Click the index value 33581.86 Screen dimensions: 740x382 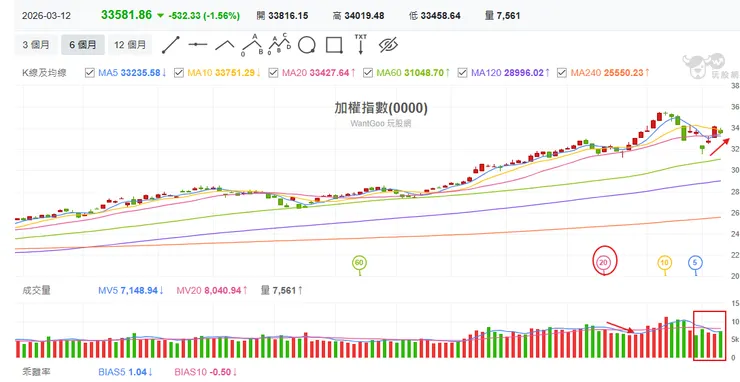[126, 15]
